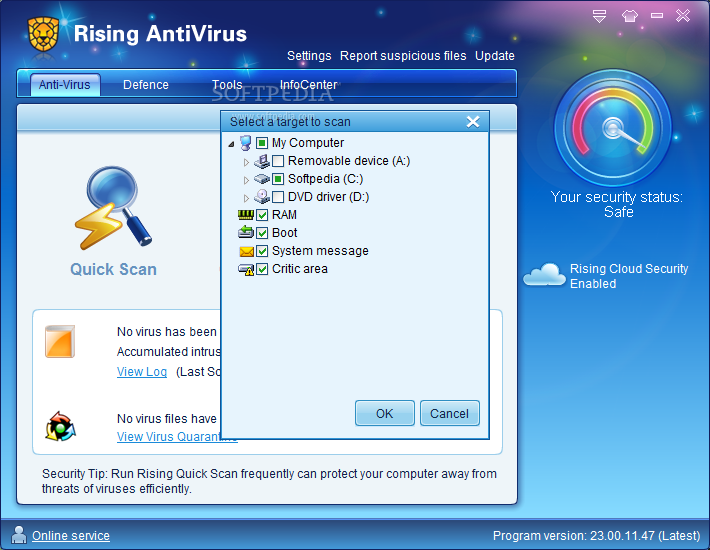Open the Tools tab
The height and width of the screenshot is (550, 710).
click(227, 85)
